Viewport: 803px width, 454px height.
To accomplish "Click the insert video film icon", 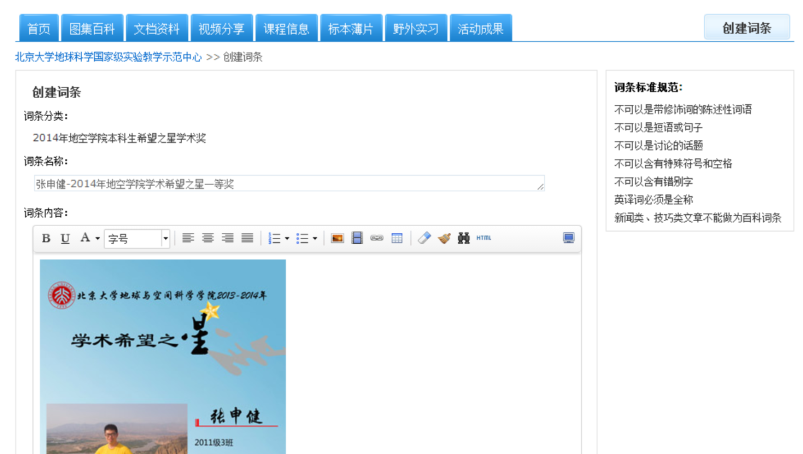I will 357,238.
